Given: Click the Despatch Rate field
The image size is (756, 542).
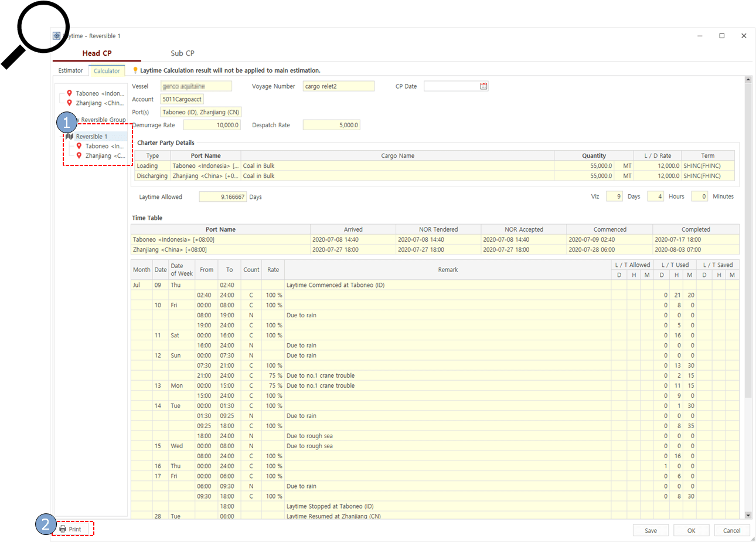Looking at the screenshot, I should tap(331, 125).
